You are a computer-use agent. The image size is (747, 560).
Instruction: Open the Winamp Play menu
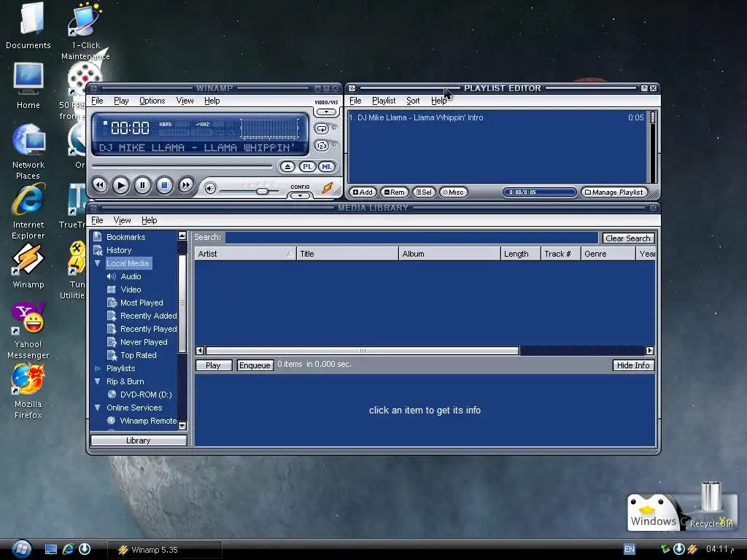point(121,101)
